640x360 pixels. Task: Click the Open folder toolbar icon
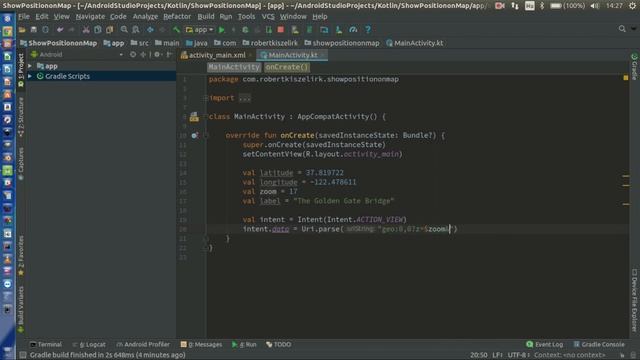(22, 30)
